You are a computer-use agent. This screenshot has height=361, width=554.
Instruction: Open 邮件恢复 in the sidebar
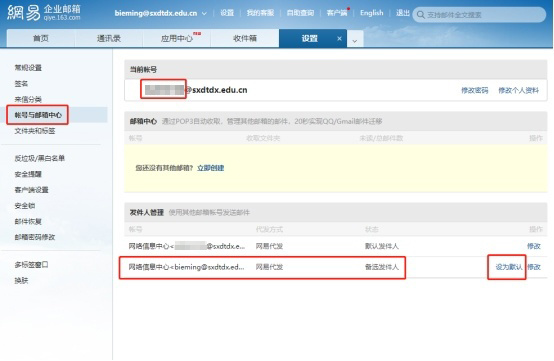tap(28, 221)
